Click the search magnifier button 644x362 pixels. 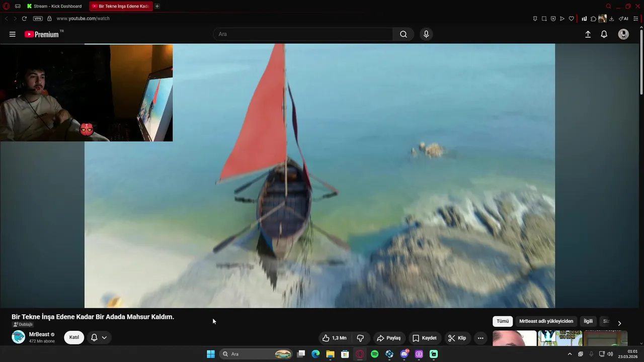404,34
